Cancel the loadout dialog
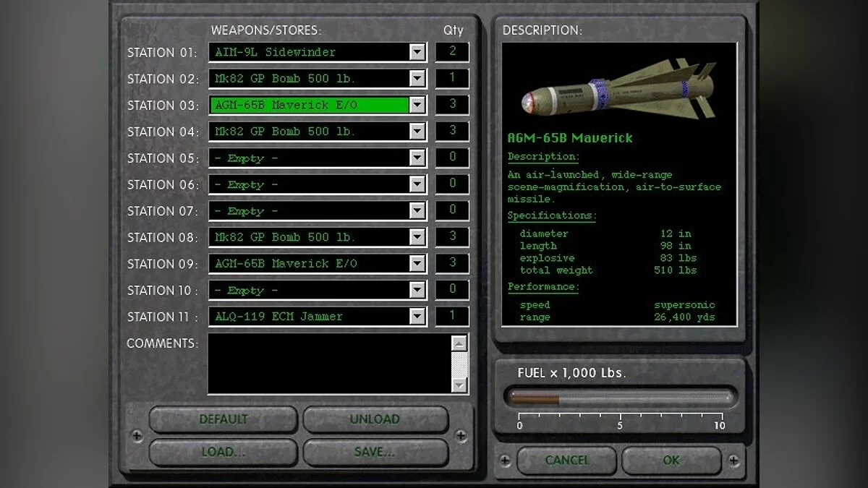This screenshot has height=488, width=868. point(567,461)
